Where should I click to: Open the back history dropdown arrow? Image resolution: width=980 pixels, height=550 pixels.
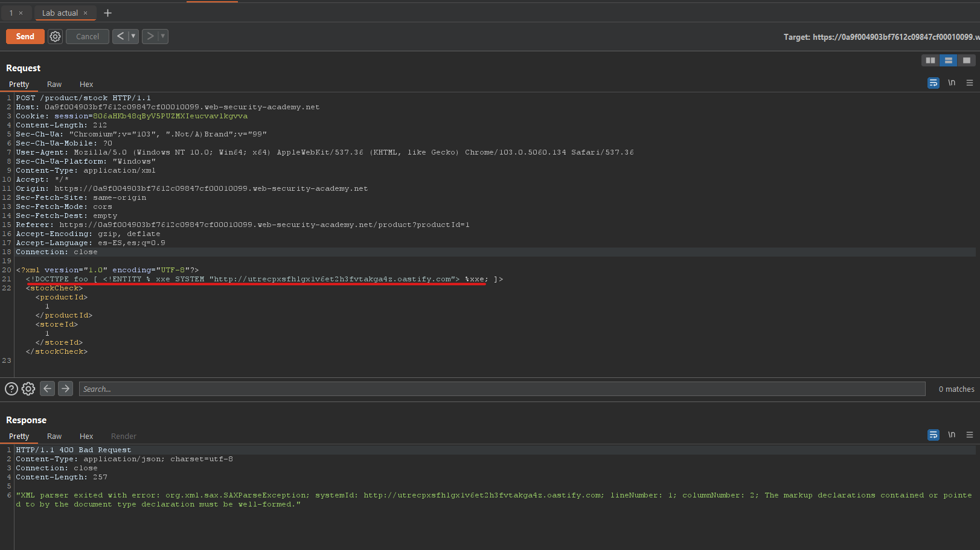click(x=133, y=36)
